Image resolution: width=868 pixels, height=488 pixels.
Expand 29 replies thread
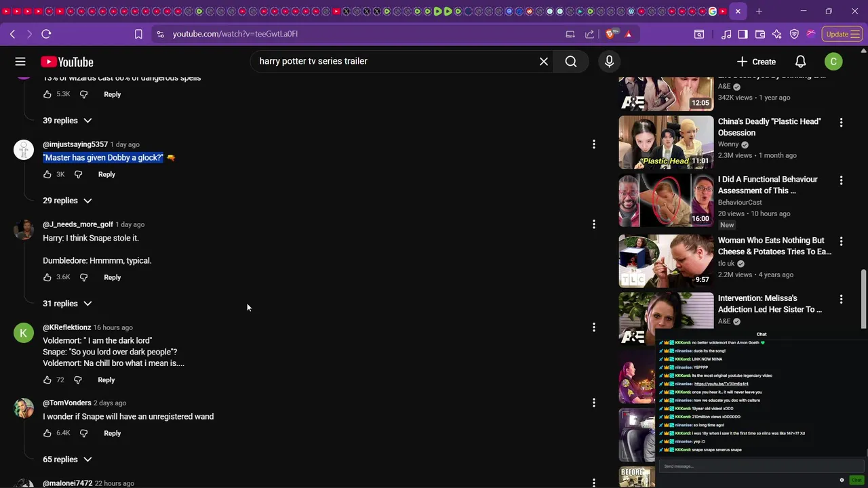(67, 201)
